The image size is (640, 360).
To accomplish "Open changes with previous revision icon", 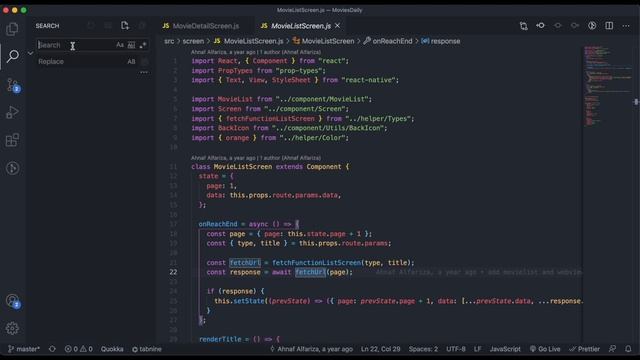I will click(540, 26).
